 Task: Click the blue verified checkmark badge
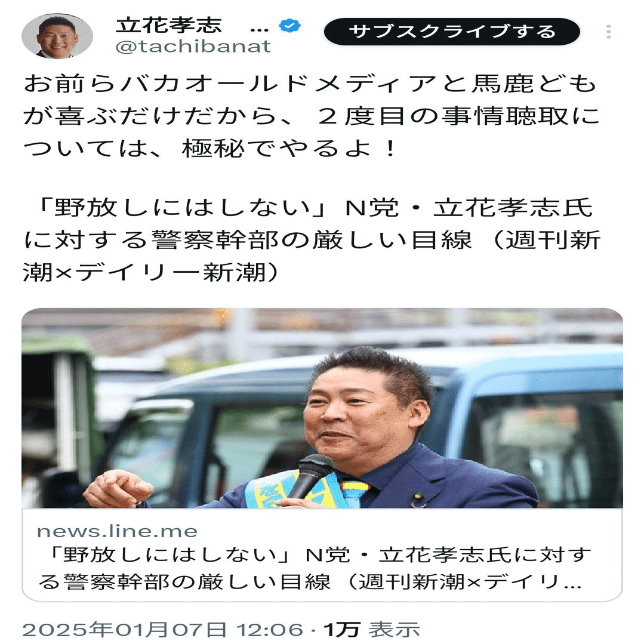coord(289,26)
